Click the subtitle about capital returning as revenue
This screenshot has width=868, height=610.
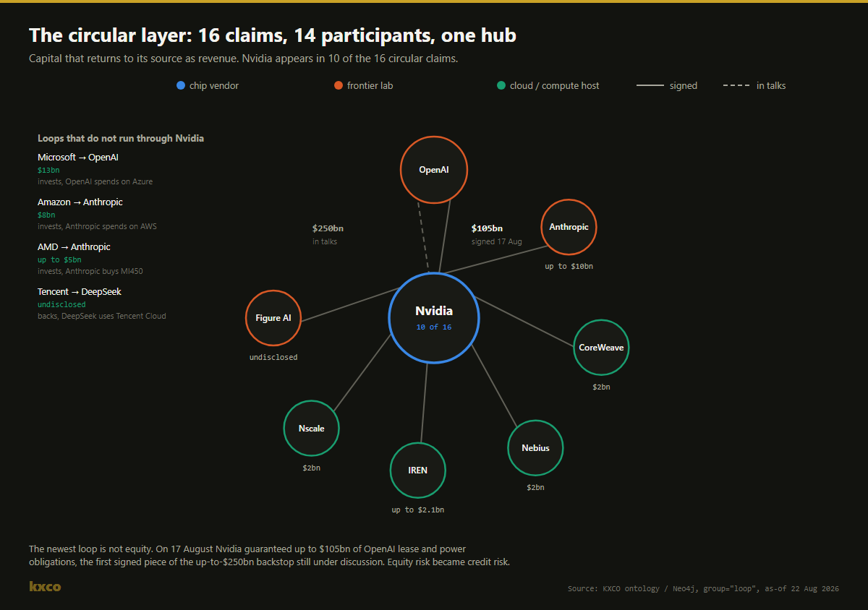(244, 59)
